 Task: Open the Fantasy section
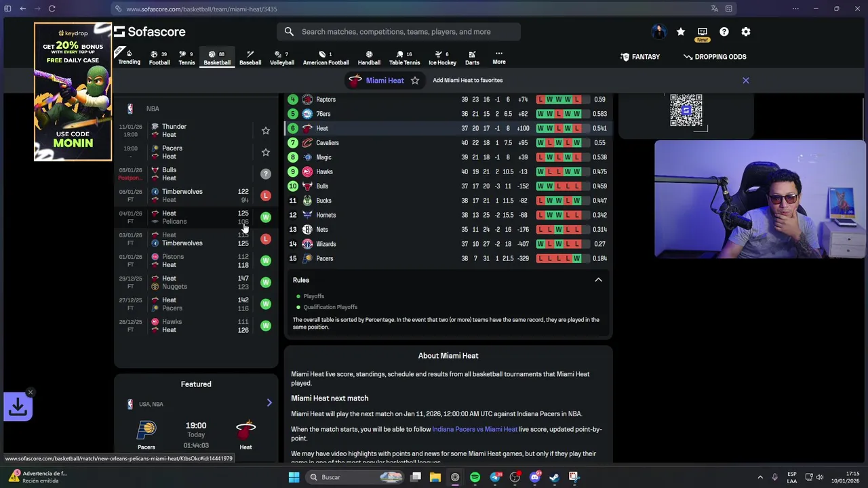(640, 57)
